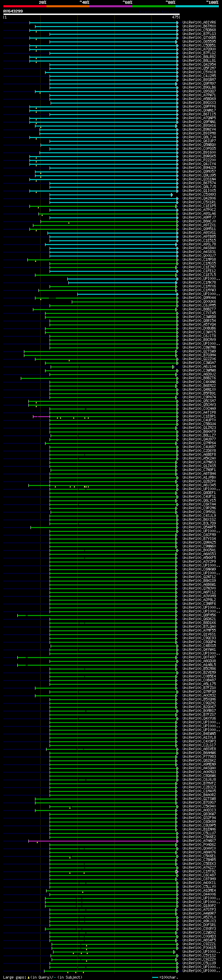Pick the UniRef100_A9SVG1 hit

point(199,233)
